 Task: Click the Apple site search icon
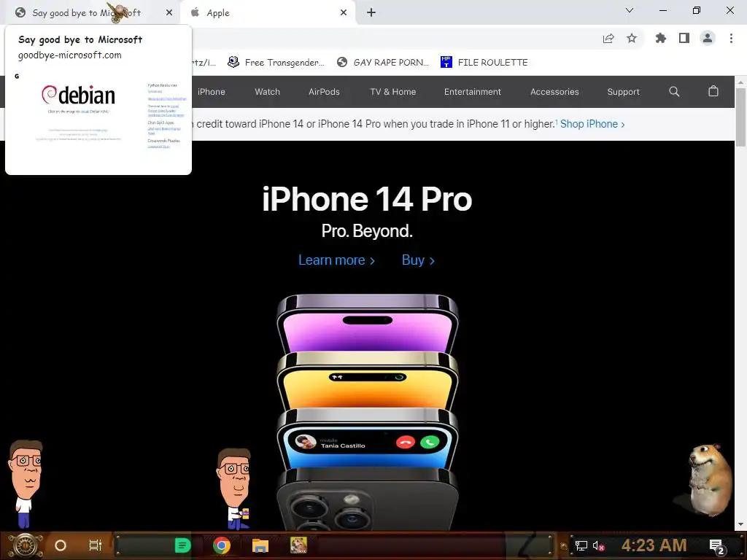click(x=674, y=91)
